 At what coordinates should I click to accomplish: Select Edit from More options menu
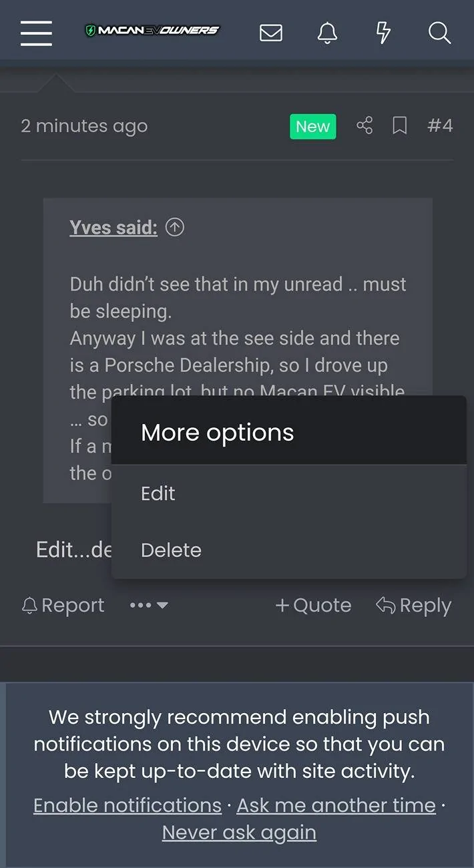158,493
